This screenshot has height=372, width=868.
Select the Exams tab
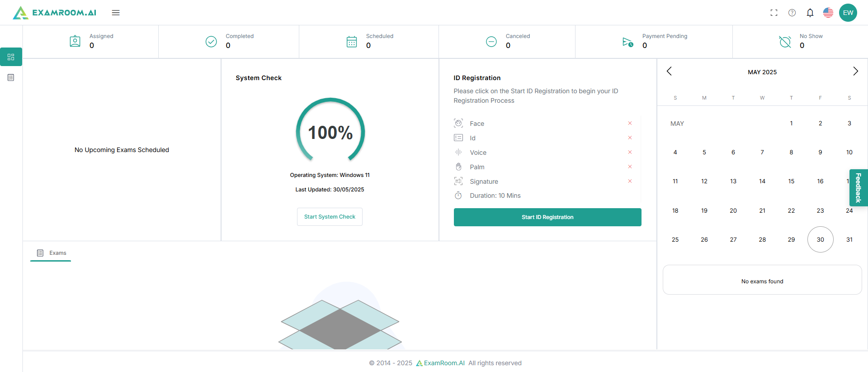(x=51, y=253)
